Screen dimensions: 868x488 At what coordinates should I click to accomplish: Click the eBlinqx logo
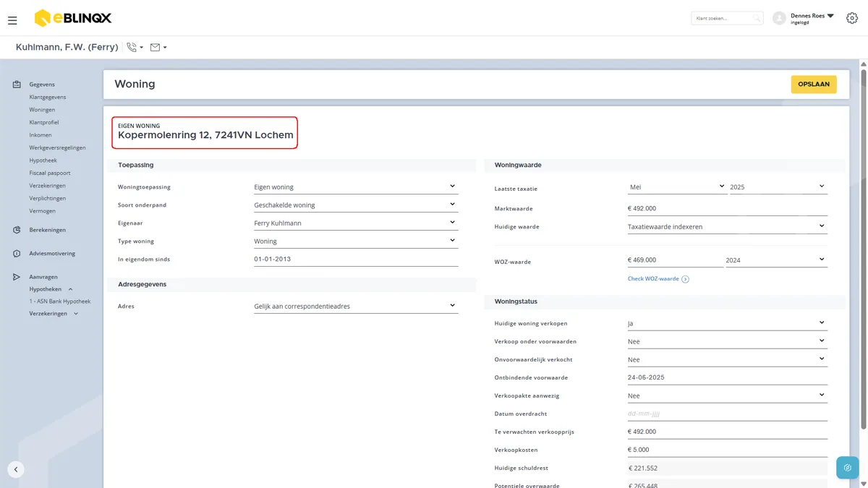point(73,18)
